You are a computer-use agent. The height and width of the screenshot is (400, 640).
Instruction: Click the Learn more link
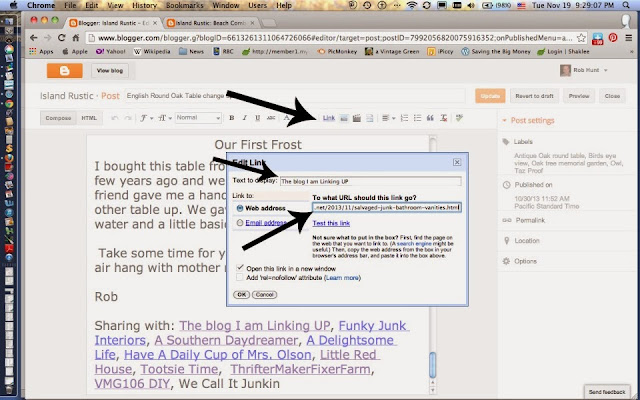pyautogui.click(x=342, y=278)
